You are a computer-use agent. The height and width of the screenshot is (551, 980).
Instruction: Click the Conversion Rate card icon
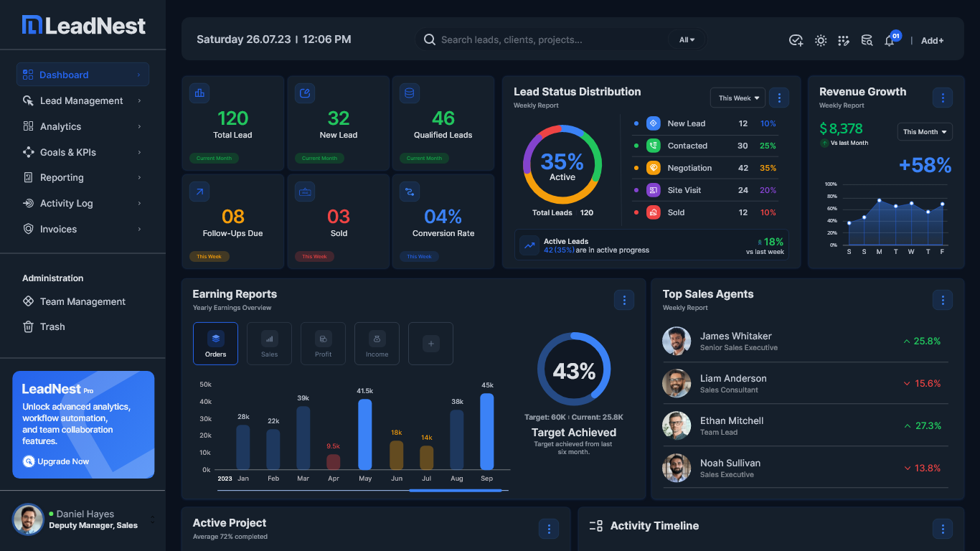tap(410, 191)
